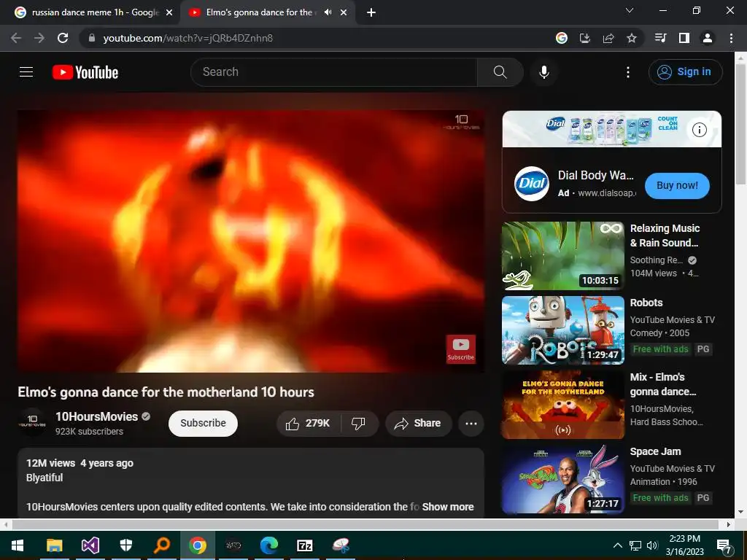Select Elmo's gonna dance YouTube tab

pyautogui.click(x=260, y=12)
